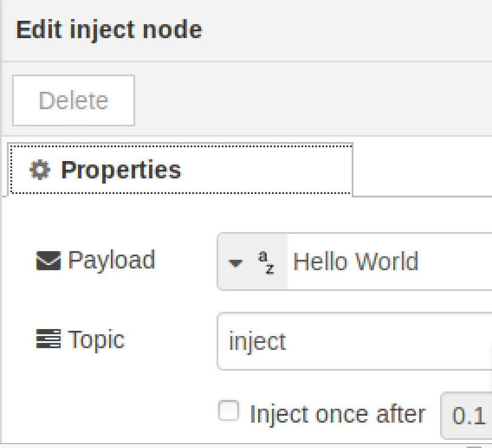Open the payload type dropdown arrow
The width and height of the screenshot is (492, 448).
tap(236, 263)
